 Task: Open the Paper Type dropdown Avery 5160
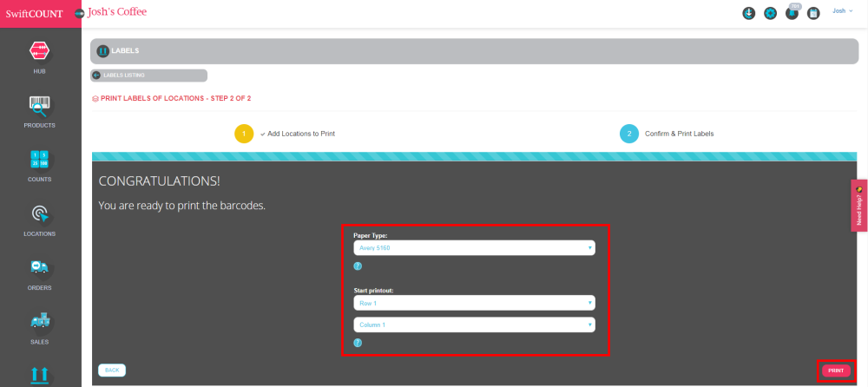pos(475,248)
